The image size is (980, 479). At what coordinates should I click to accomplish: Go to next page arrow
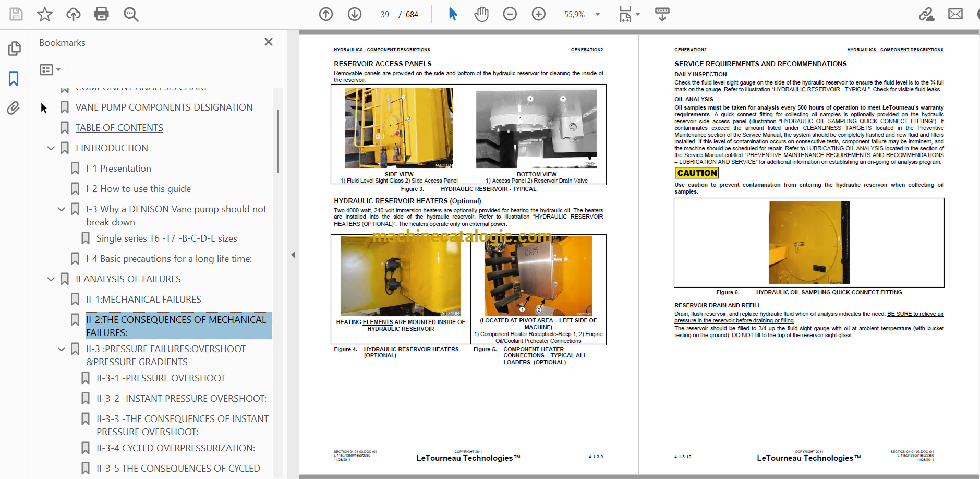click(x=355, y=14)
